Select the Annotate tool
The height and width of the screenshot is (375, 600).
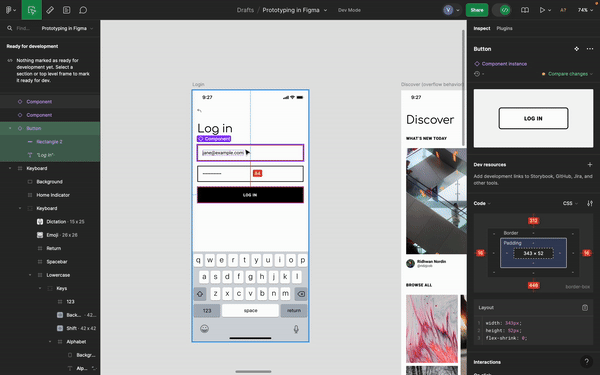(67, 10)
